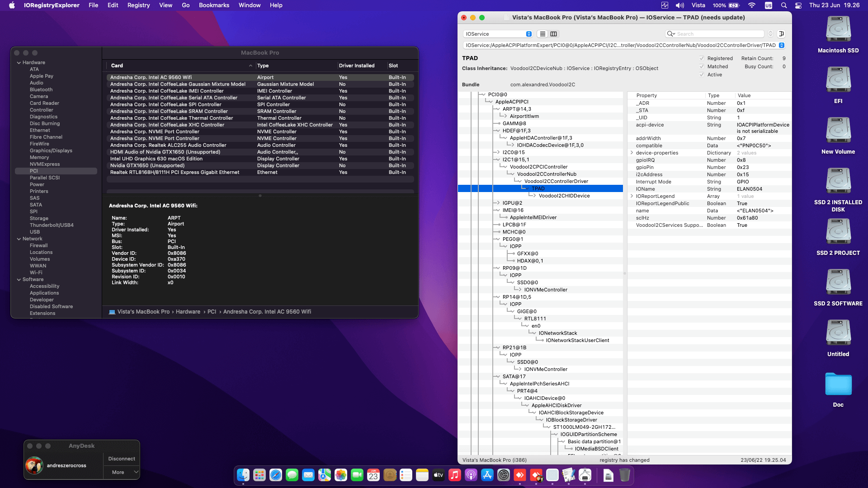Open the Bookmarks menu

214,5
